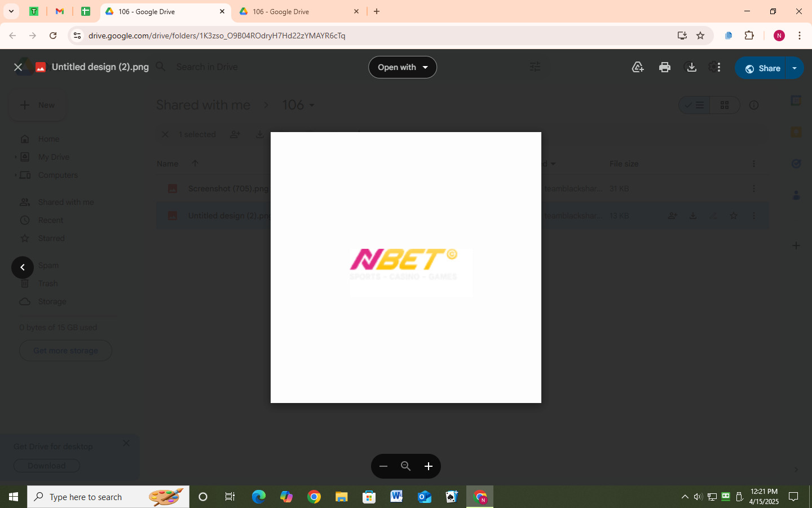
Task: Click the New button in Drive
Action: click(38, 105)
